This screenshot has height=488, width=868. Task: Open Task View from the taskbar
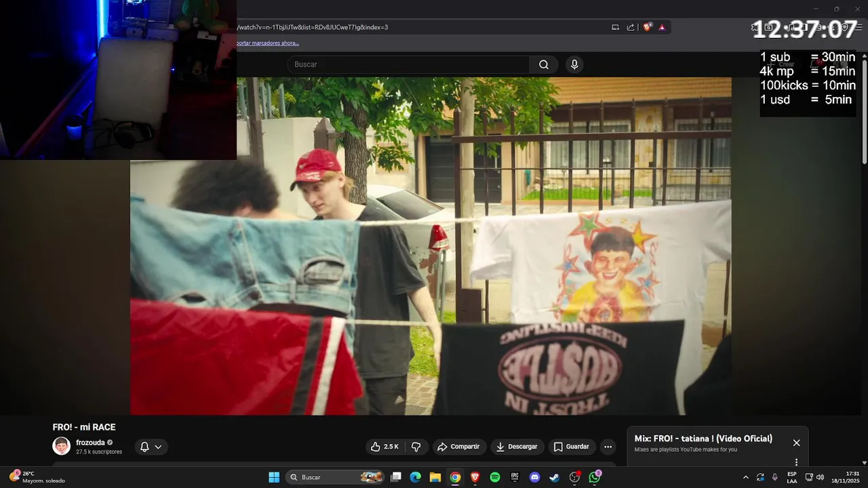[x=396, y=477]
